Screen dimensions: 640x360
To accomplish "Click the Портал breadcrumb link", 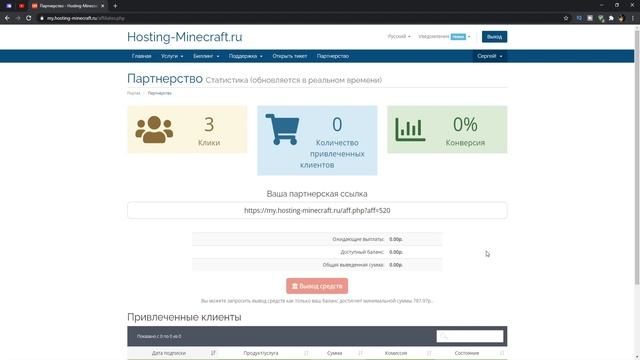I will 133,93.
